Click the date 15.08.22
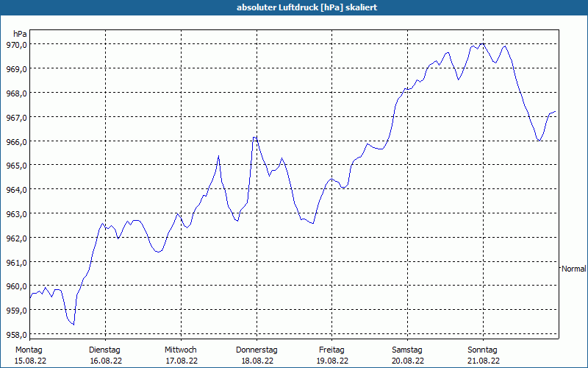588x368 pixels. [x=30, y=361]
